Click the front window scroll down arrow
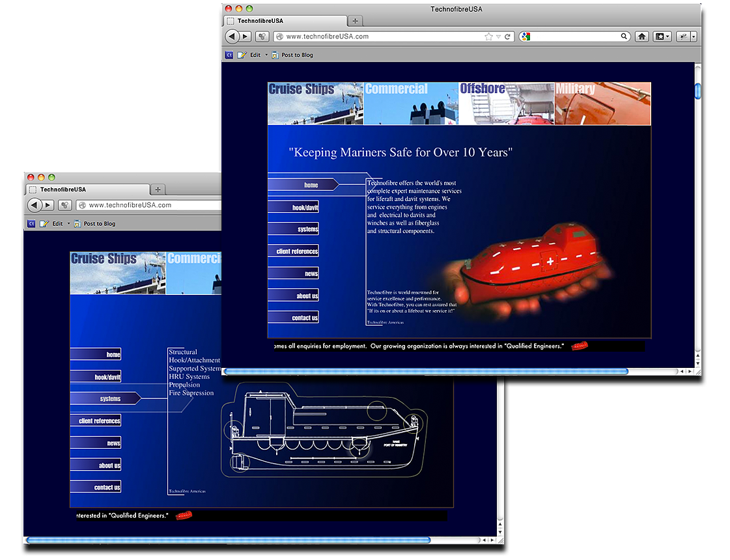The height and width of the screenshot is (560, 730). [697, 363]
